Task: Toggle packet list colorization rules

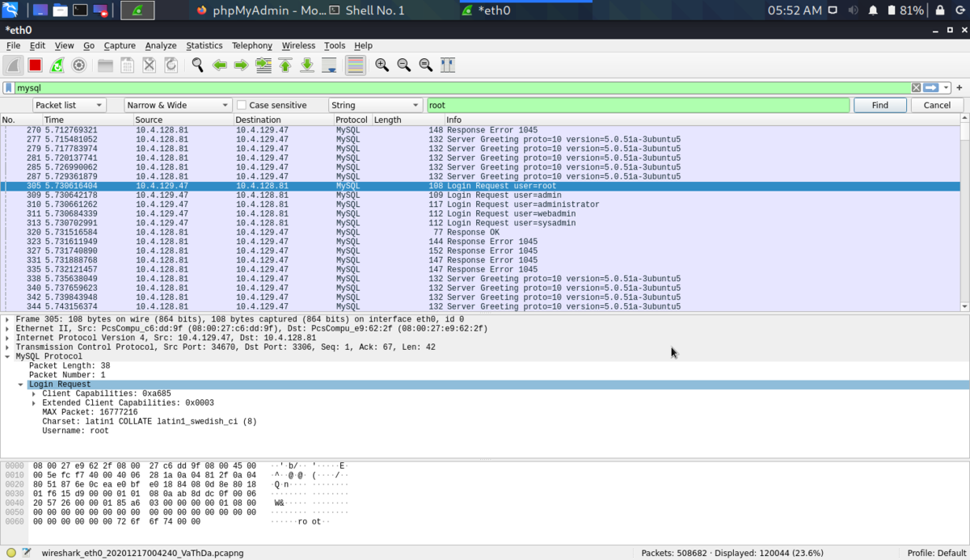Action: click(356, 65)
